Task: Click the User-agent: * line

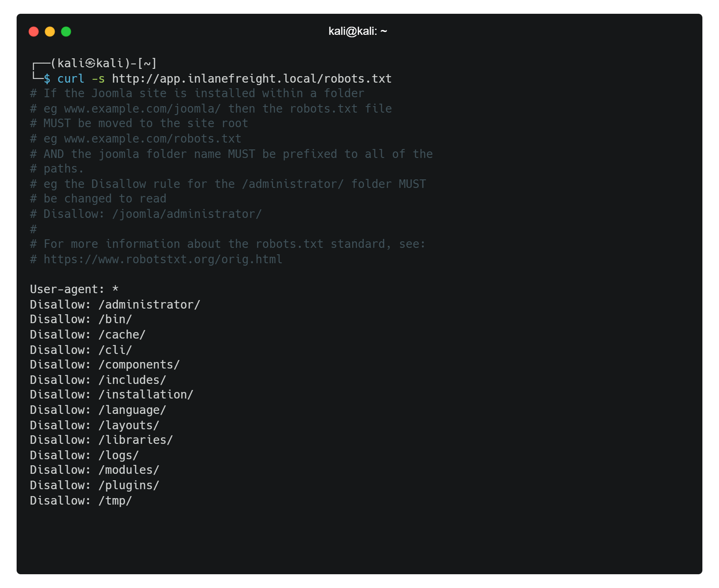Action: [74, 289]
